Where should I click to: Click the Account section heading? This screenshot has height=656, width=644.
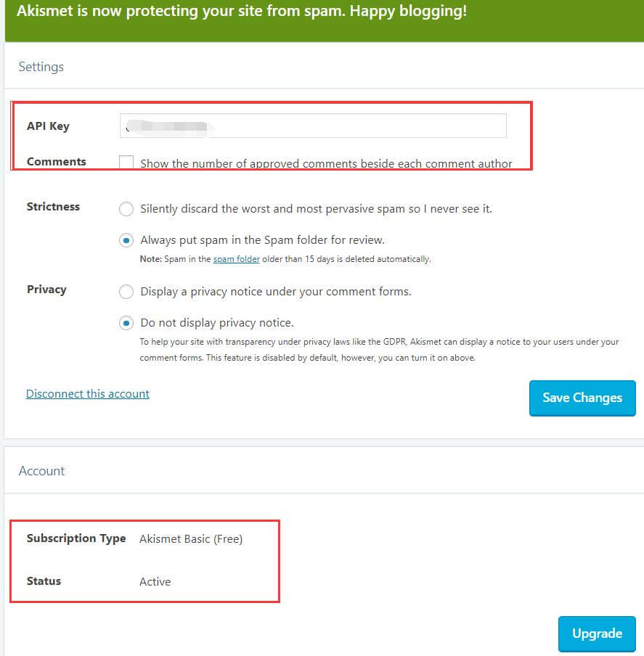click(41, 471)
